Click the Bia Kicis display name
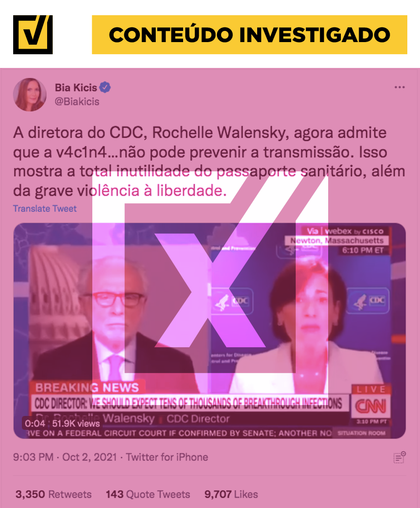This screenshot has width=420, height=508. coord(76,88)
